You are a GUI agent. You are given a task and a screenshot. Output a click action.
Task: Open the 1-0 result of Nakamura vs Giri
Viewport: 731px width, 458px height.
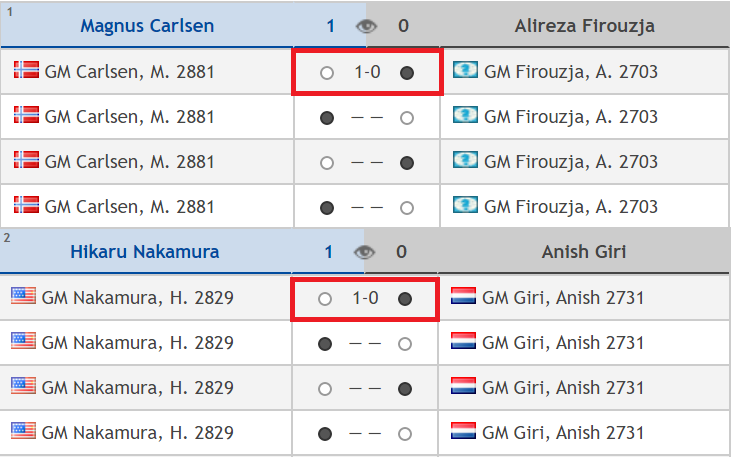pos(365,298)
